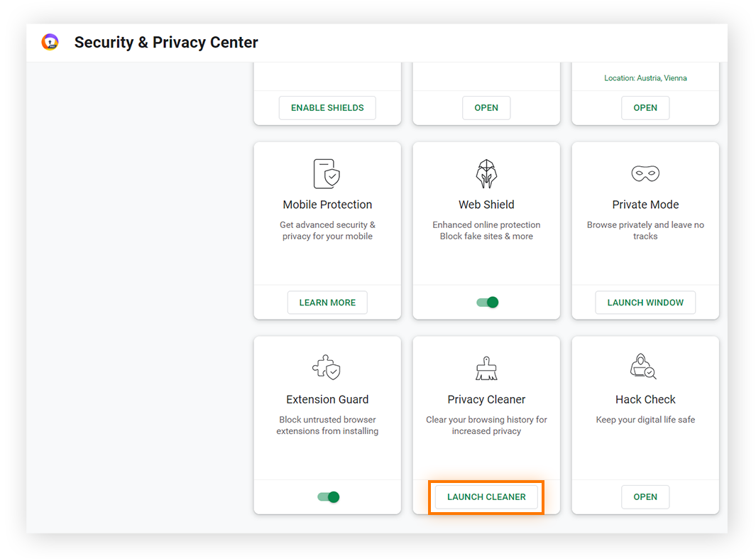Click Learn More for Mobile Protection
The height and width of the screenshot is (559, 756).
pos(327,303)
